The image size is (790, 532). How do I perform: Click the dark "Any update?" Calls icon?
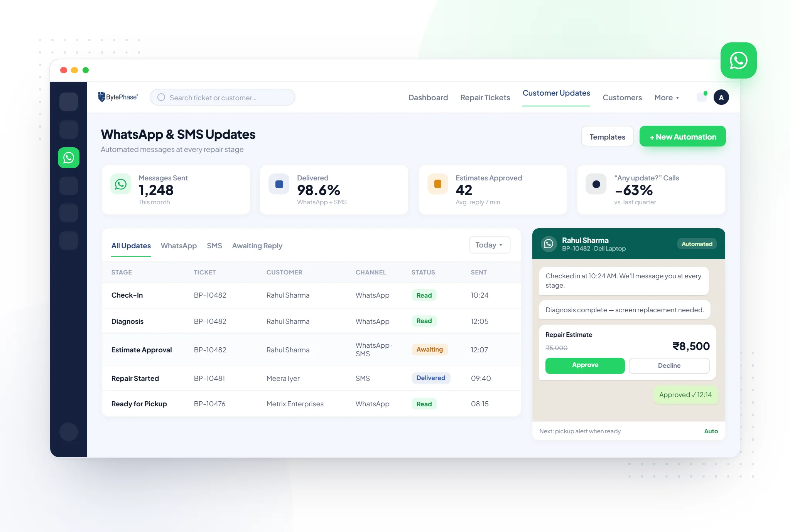[x=596, y=184]
